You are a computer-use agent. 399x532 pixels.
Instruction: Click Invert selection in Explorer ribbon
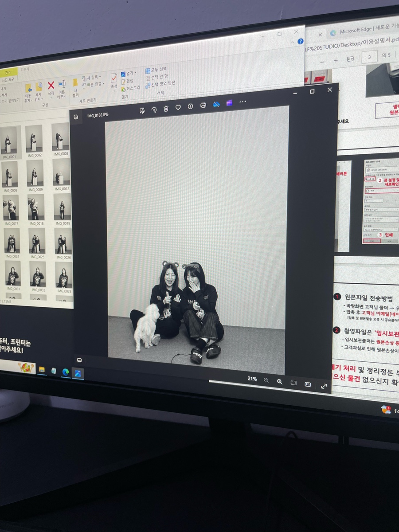[160, 83]
